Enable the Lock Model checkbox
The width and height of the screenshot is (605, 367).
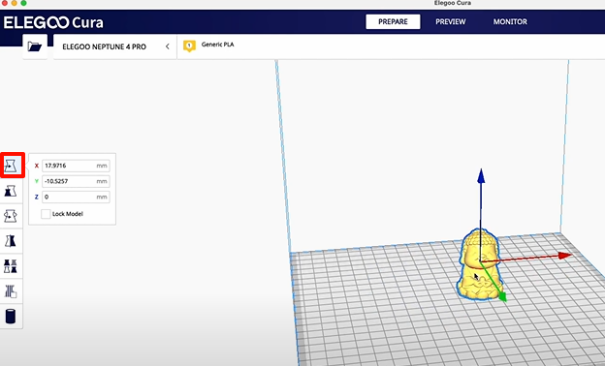click(46, 214)
